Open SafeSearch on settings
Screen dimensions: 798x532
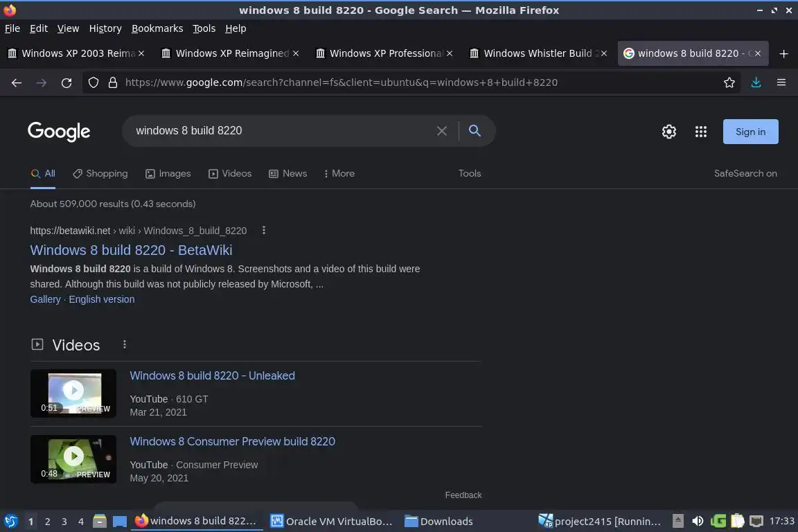(x=745, y=174)
